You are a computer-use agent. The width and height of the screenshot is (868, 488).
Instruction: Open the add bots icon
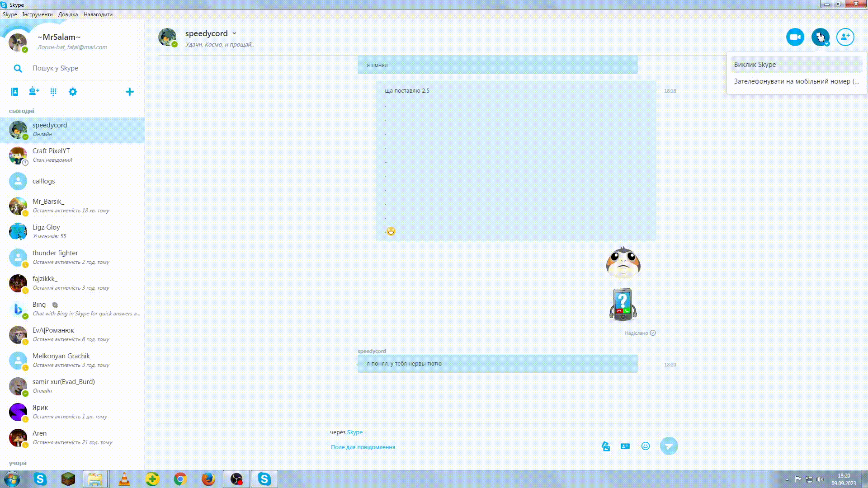click(x=34, y=92)
